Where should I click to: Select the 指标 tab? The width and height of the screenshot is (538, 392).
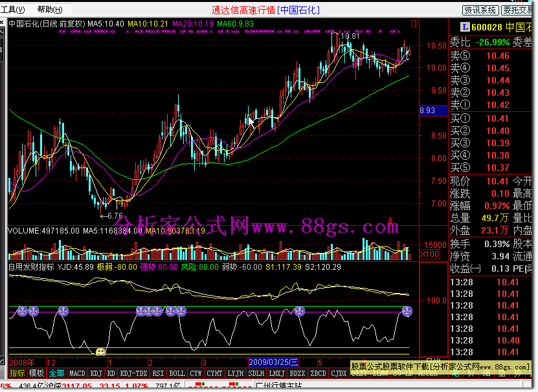pyautogui.click(x=17, y=373)
